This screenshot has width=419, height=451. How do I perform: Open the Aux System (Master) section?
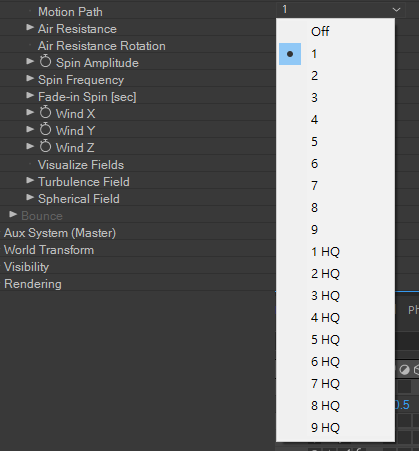click(x=60, y=233)
